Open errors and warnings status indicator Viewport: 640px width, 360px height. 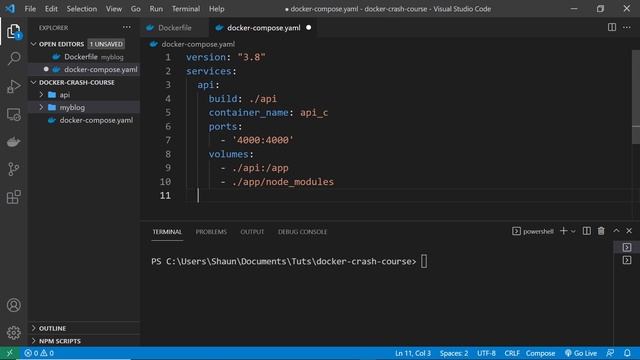coord(39,353)
